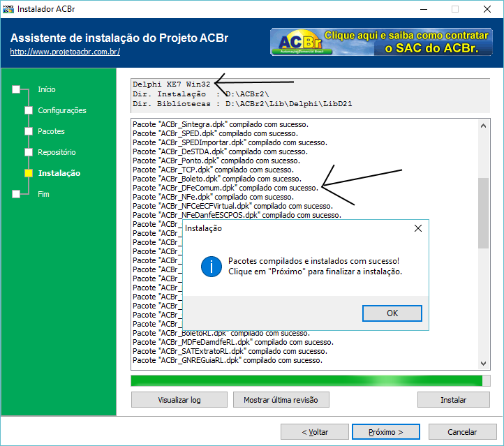This screenshot has width=504, height=446.
Task: Click the "Dir. Instalação" line
Action: pyautogui.click(x=201, y=94)
